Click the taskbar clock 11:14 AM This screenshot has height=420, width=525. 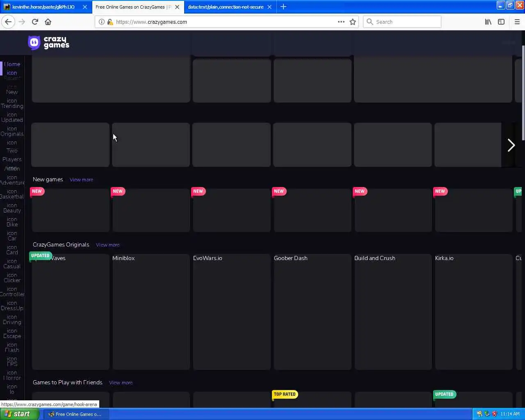(x=510, y=414)
